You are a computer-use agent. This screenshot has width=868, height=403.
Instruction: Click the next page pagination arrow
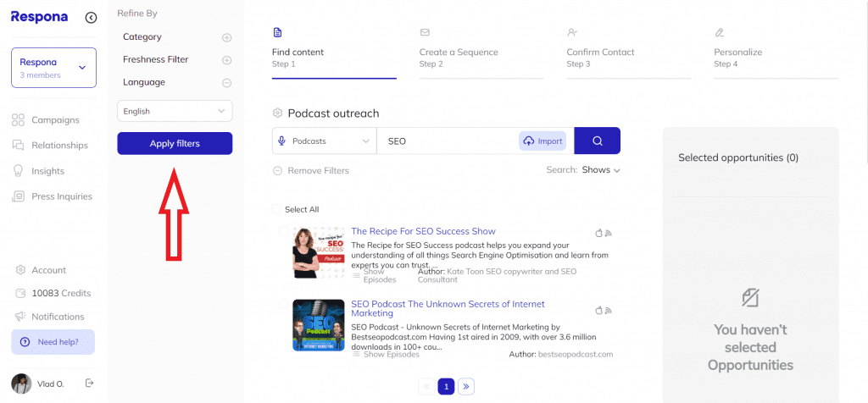tap(466, 386)
